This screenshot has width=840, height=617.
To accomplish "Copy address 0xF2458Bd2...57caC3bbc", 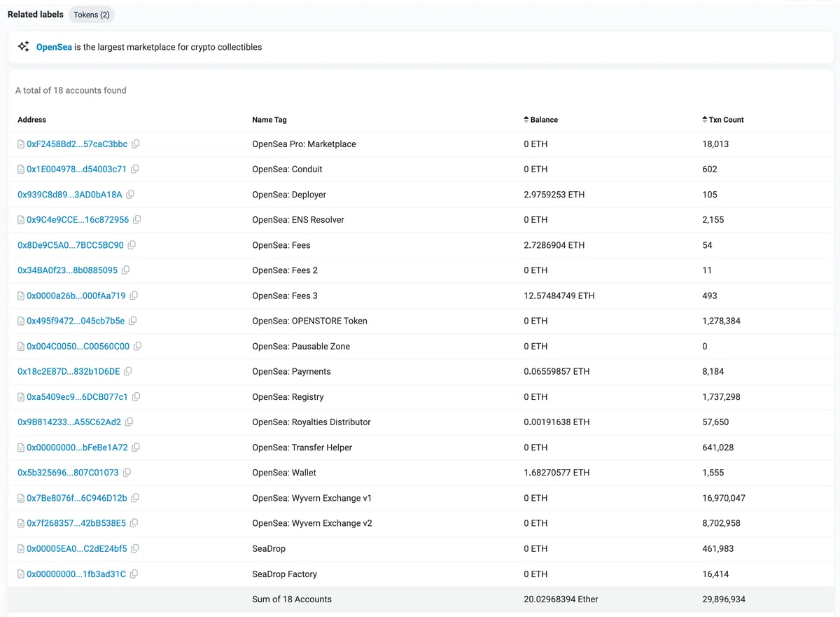I will pos(136,144).
